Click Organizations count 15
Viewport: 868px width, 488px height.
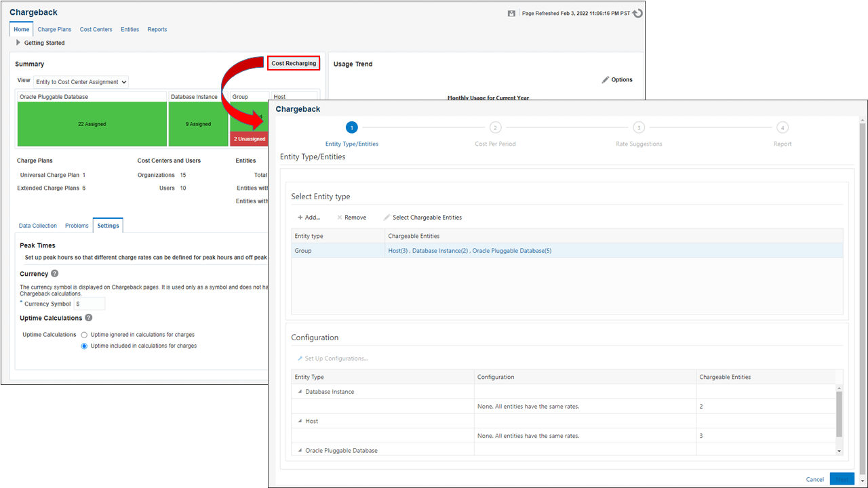tap(183, 175)
